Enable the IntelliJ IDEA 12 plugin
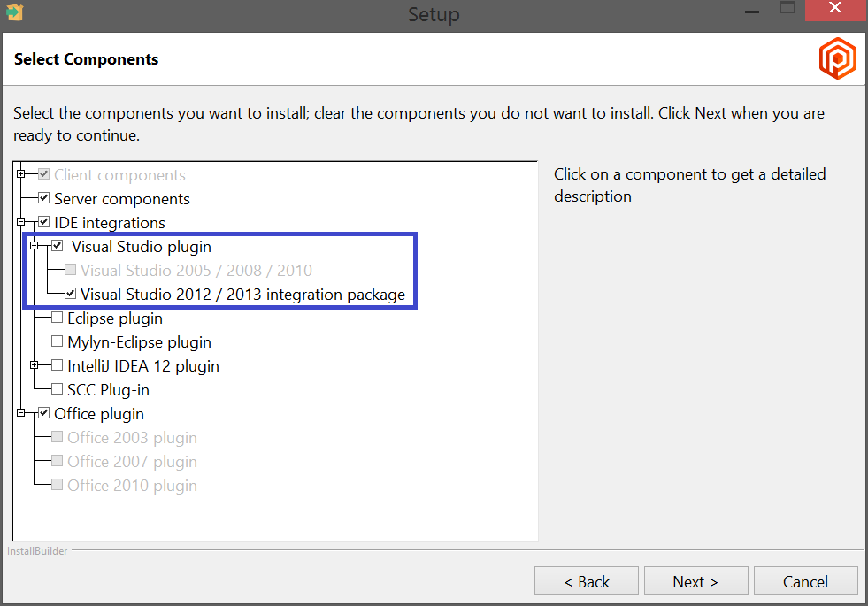 pyautogui.click(x=56, y=365)
